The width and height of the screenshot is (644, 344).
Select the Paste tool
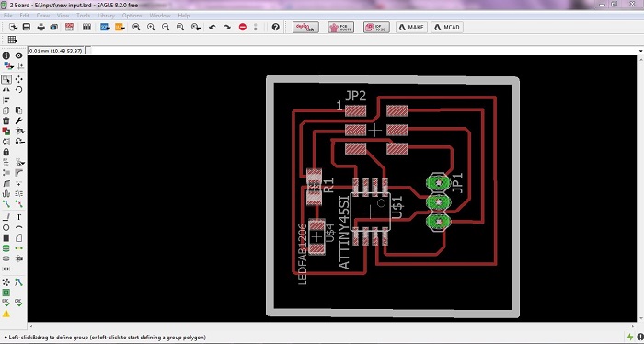pyautogui.click(x=19, y=110)
